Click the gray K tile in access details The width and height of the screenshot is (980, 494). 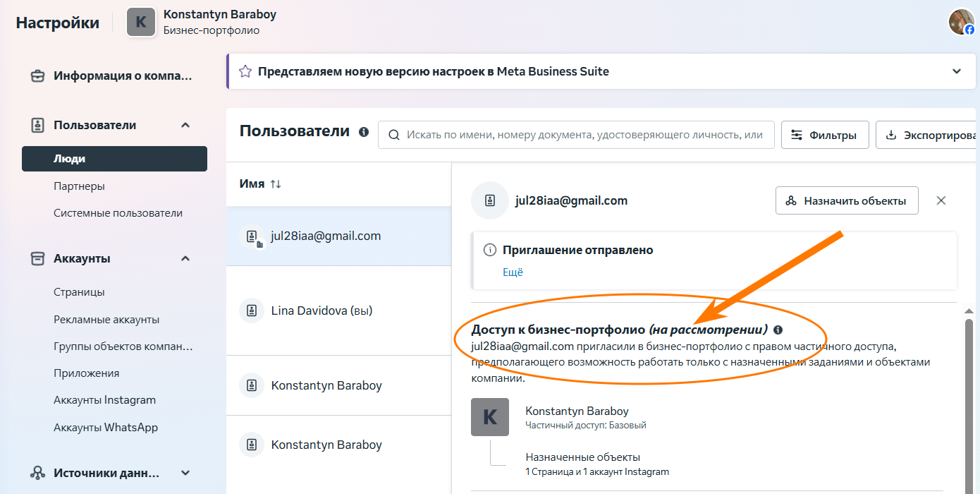[x=490, y=417]
